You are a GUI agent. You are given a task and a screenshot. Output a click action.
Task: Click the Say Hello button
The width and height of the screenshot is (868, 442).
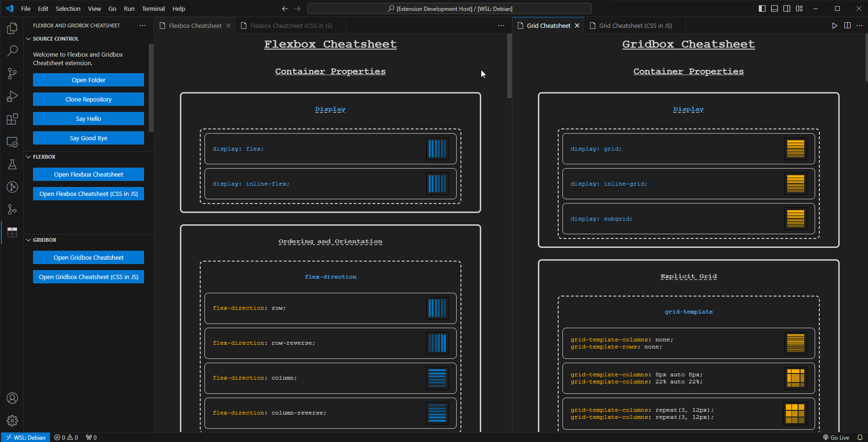click(x=88, y=119)
